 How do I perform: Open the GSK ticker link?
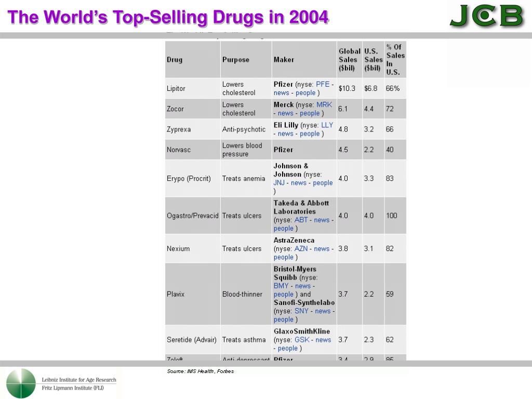click(x=302, y=340)
